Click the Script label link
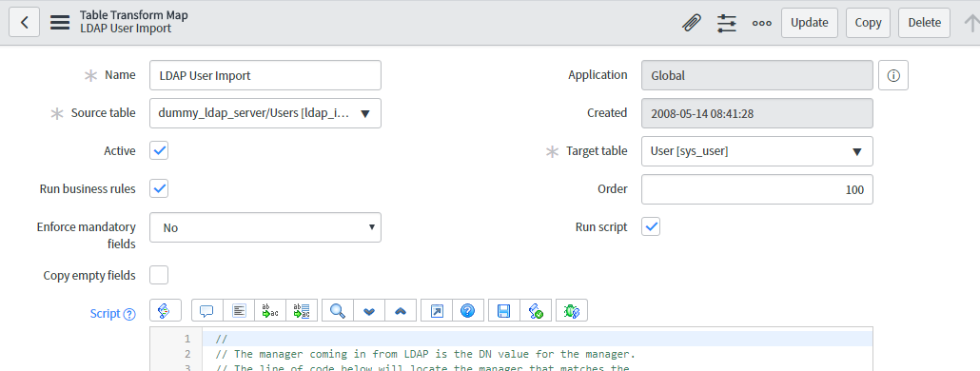The image size is (980, 371). click(105, 314)
